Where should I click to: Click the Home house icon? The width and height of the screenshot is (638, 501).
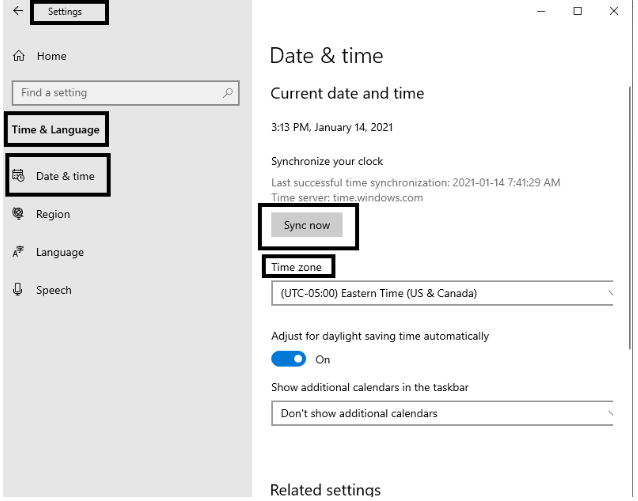[17, 57]
